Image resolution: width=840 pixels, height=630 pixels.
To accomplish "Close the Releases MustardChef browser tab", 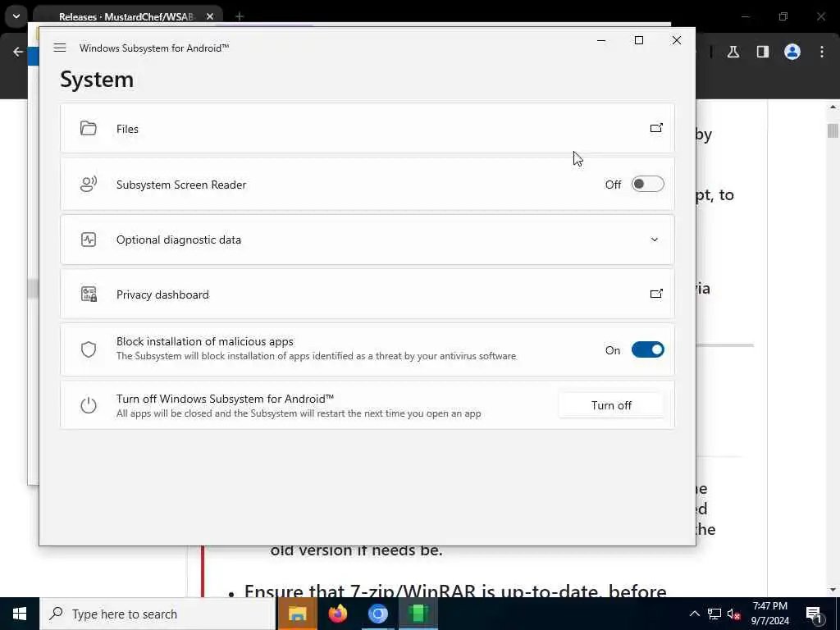I will (x=210, y=16).
